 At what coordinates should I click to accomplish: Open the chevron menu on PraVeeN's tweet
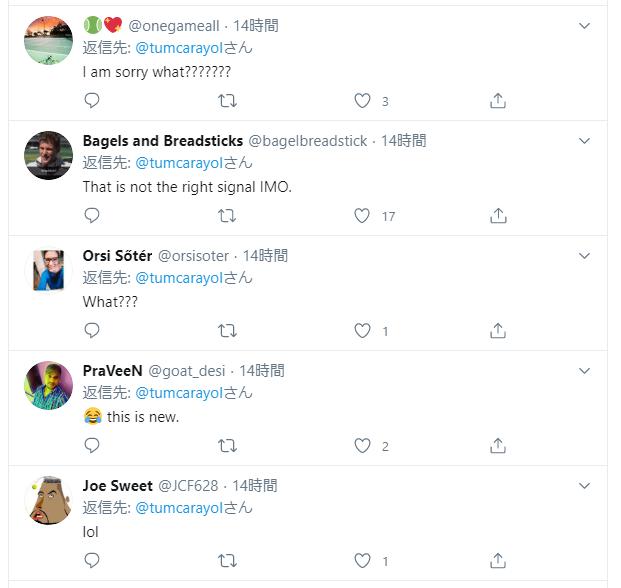[585, 371]
